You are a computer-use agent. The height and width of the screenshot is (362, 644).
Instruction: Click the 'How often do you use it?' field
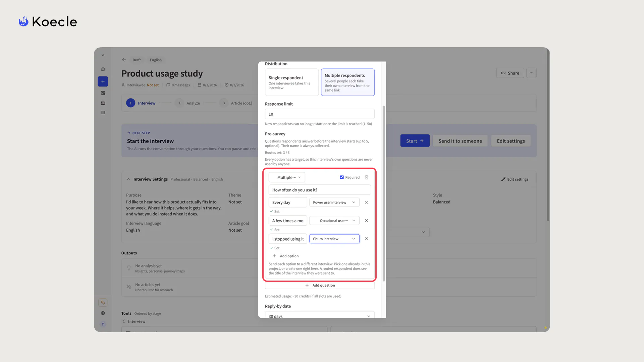320,190
